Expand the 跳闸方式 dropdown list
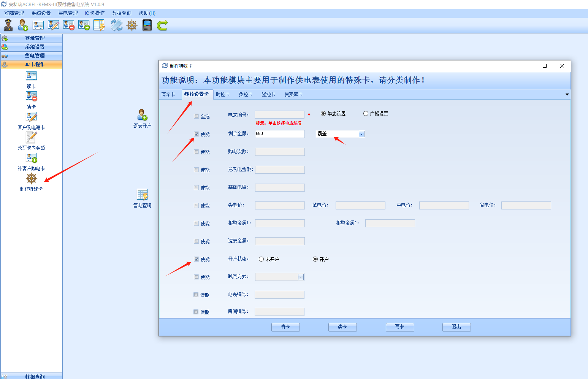 coord(301,277)
